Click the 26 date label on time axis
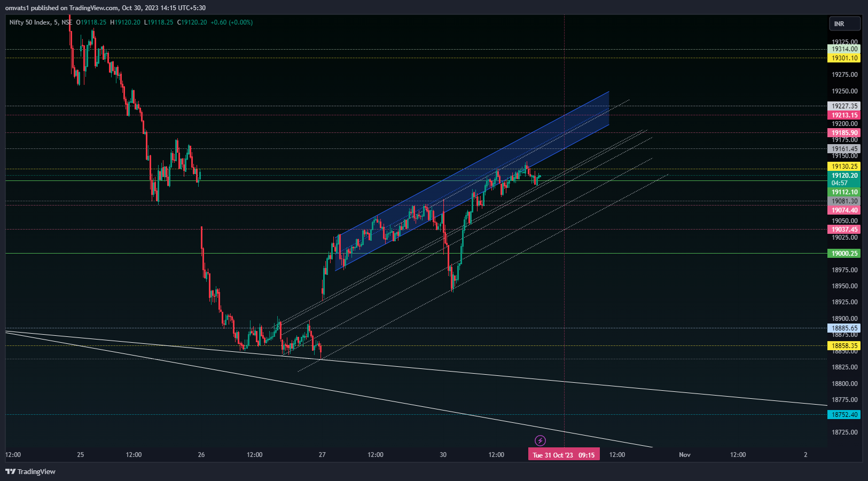The height and width of the screenshot is (481, 868). click(x=201, y=455)
